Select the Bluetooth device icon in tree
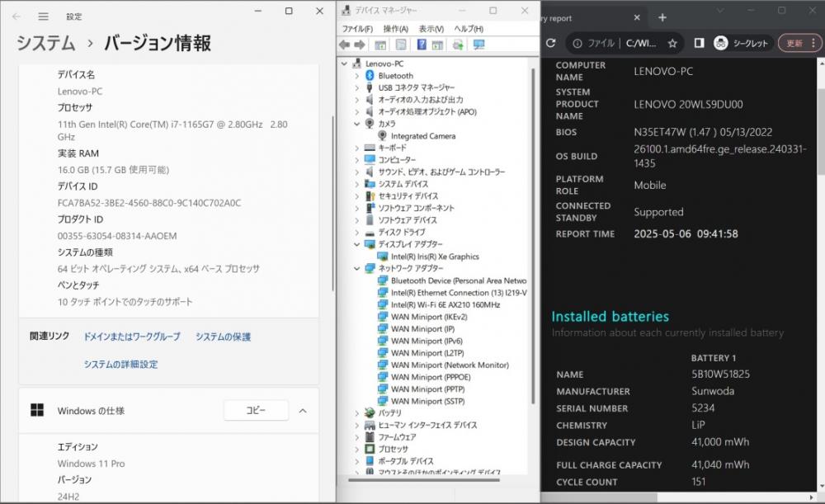 coord(370,76)
